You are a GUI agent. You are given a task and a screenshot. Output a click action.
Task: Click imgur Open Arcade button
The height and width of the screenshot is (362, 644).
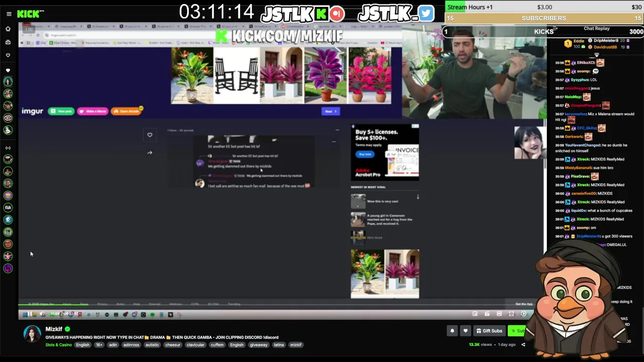[126, 111]
